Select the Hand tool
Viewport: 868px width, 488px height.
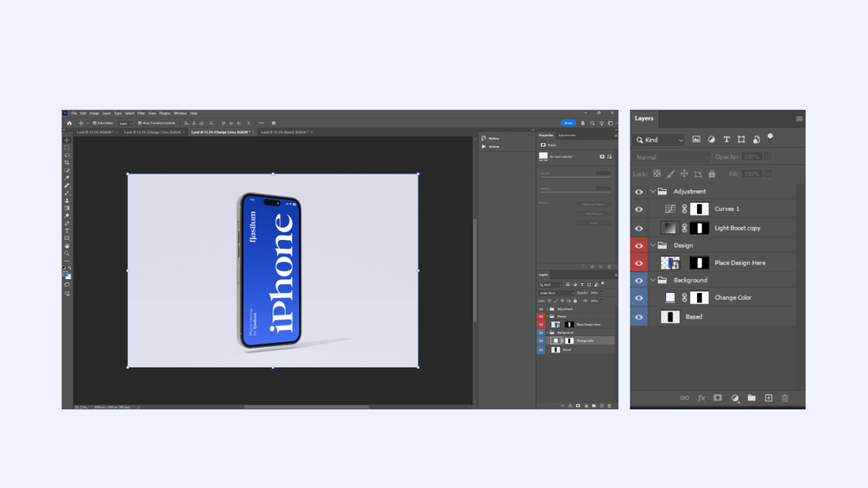pos(67,245)
